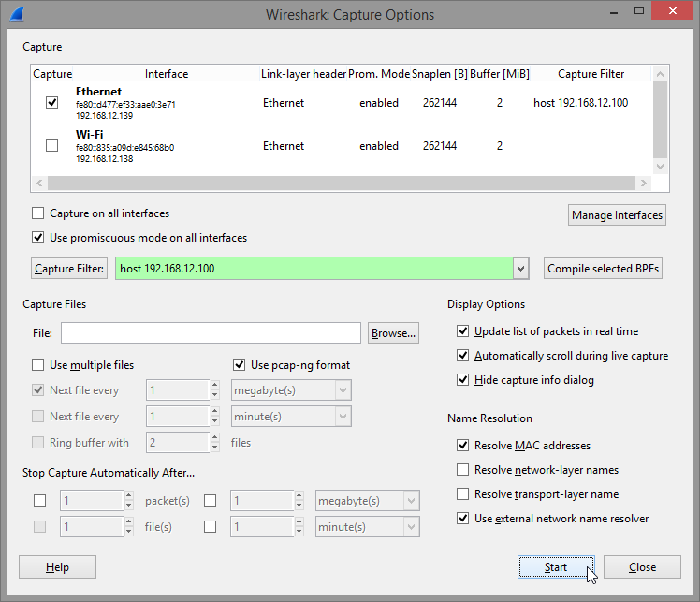Click the interface list vertical scrollbar thumb
700x602 pixels.
tap(661, 120)
